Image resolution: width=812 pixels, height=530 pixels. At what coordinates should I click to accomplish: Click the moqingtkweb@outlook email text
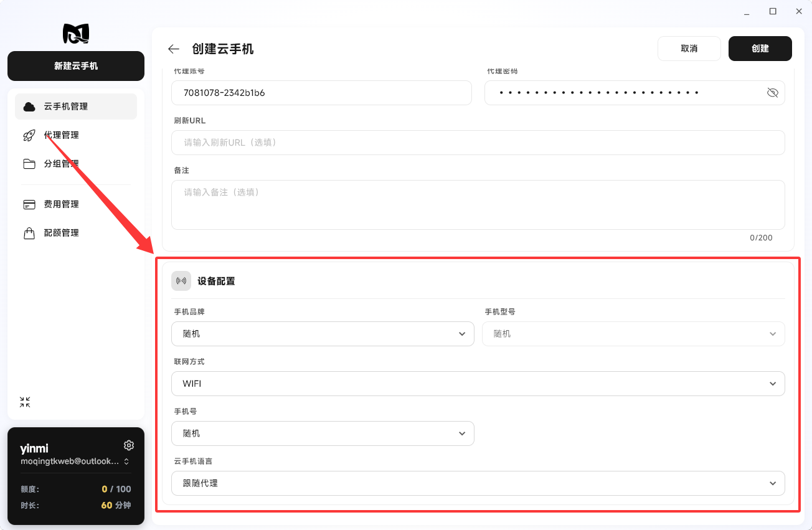(70, 461)
